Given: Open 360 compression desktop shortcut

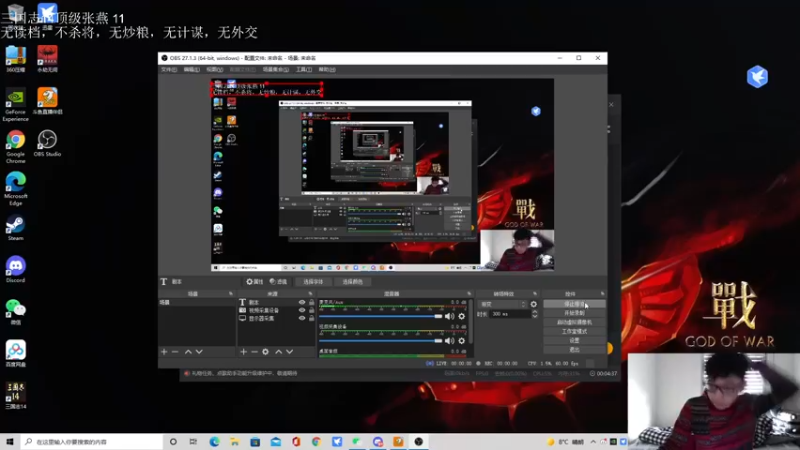Looking at the screenshot, I should click(15, 59).
